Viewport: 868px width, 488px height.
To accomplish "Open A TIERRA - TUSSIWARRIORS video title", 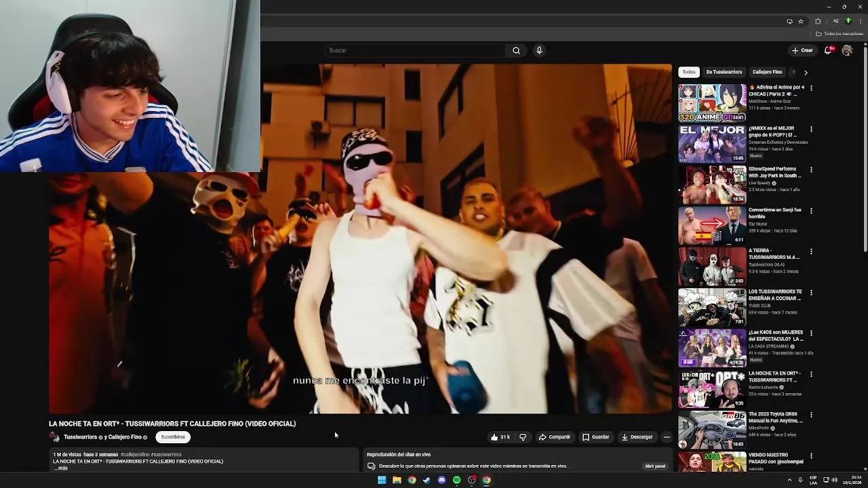I will pyautogui.click(x=774, y=254).
